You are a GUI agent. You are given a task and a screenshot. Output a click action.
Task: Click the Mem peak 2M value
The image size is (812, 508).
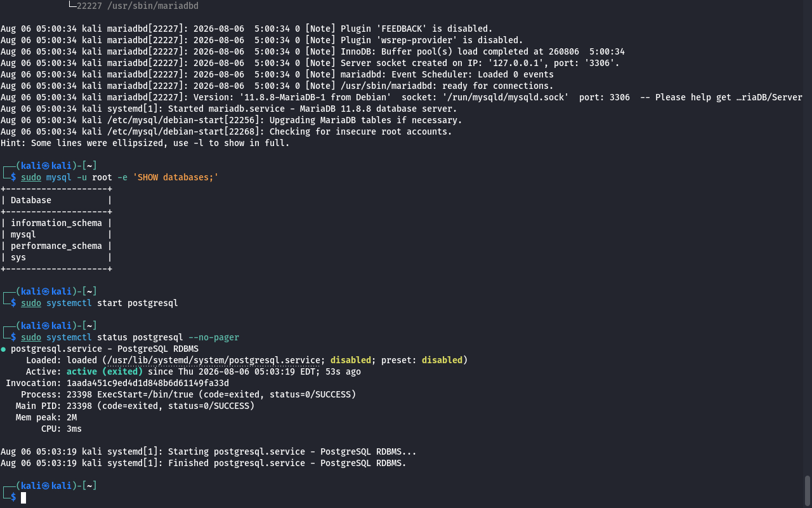72,417
